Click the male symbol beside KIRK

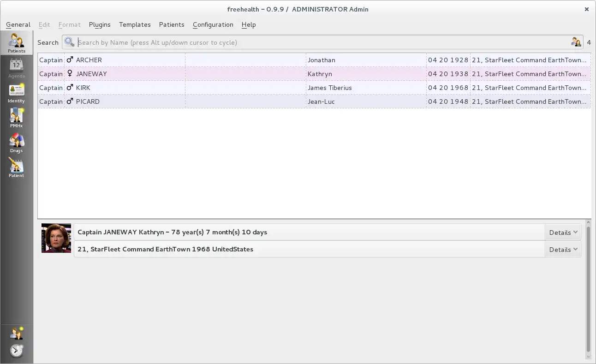[70, 88]
